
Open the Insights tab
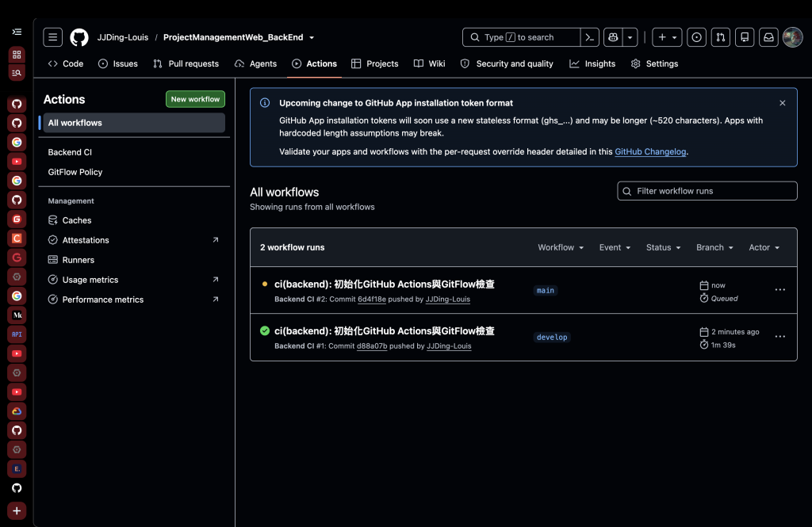point(592,63)
